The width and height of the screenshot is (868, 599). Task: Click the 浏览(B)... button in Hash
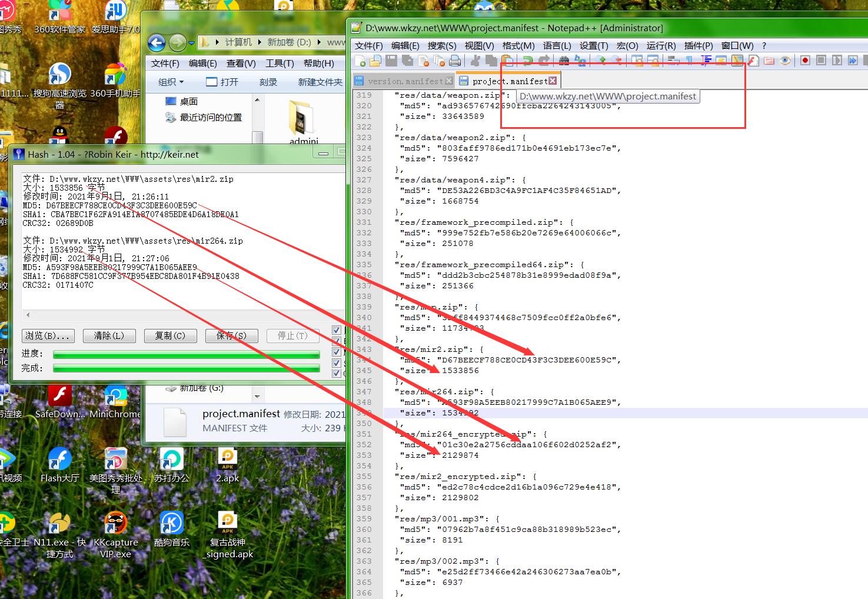click(48, 335)
